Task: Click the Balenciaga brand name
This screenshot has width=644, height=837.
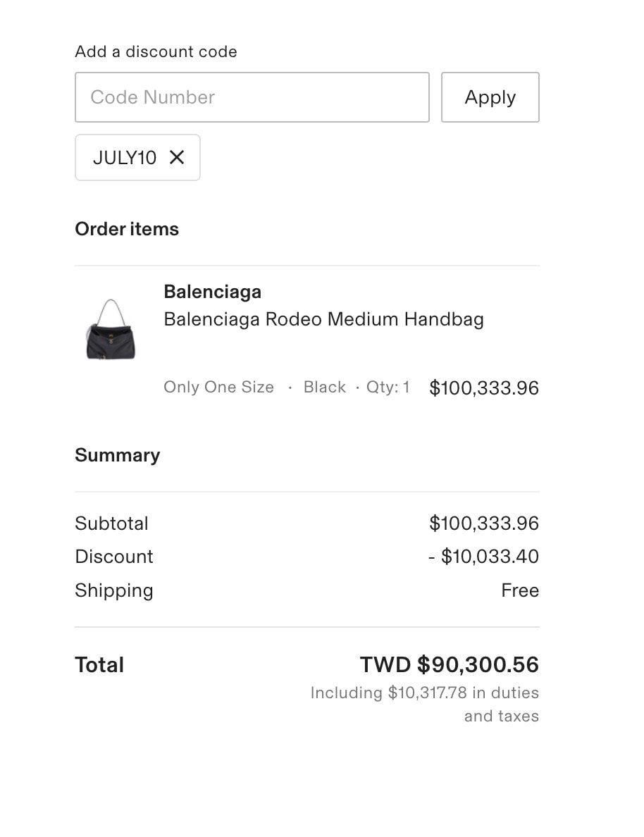Action: (213, 292)
